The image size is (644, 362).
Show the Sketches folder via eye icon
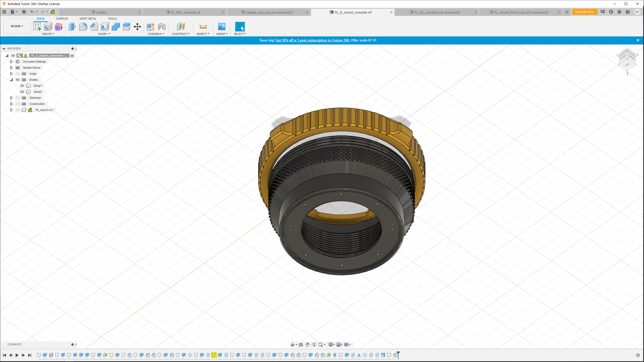click(18, 98)
